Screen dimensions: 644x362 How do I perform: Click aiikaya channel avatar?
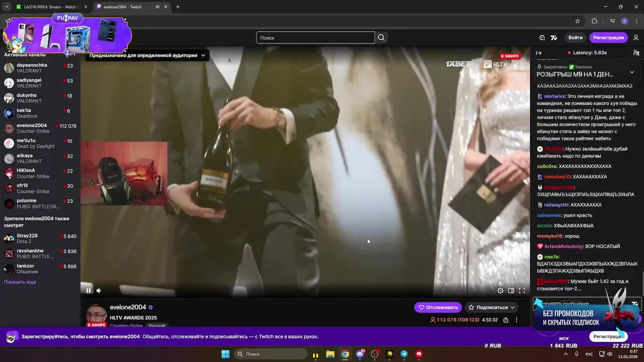pos(9,158)
